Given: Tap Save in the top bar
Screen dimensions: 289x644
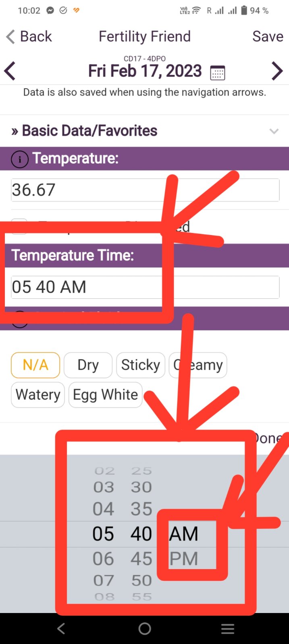Looking at the screenshot, I should click(268, 37).
